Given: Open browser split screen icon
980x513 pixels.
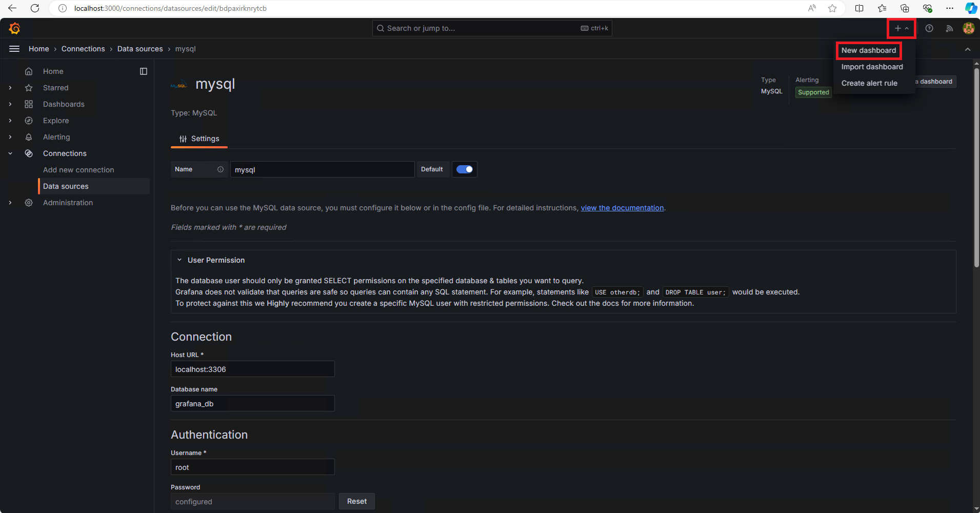Looking at the screenshot, I should pyautogui.click(x=859, y=8).
